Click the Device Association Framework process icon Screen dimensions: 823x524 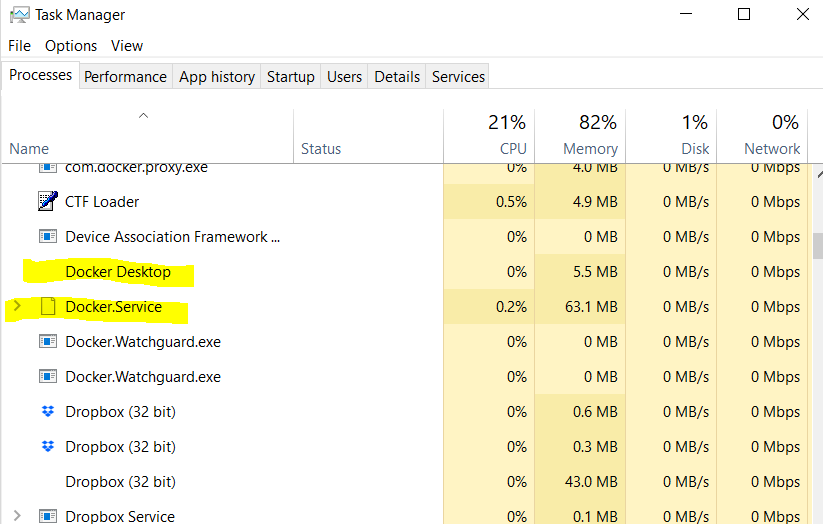coord(48,236)
